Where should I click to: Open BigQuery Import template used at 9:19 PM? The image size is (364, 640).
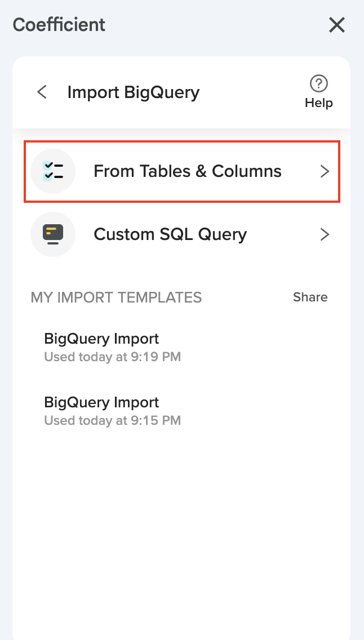click(x=101, y=339)
